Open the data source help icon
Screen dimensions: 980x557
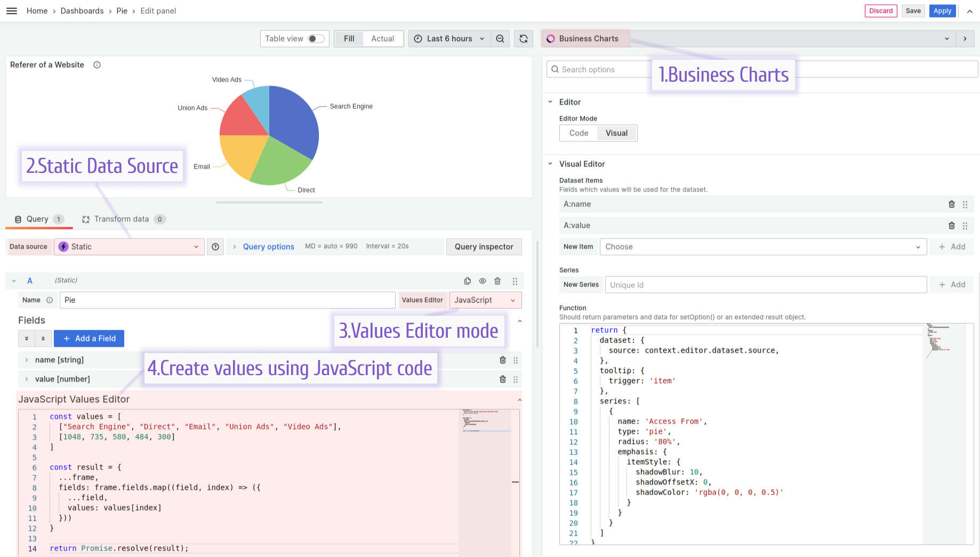tap(215, 246)
